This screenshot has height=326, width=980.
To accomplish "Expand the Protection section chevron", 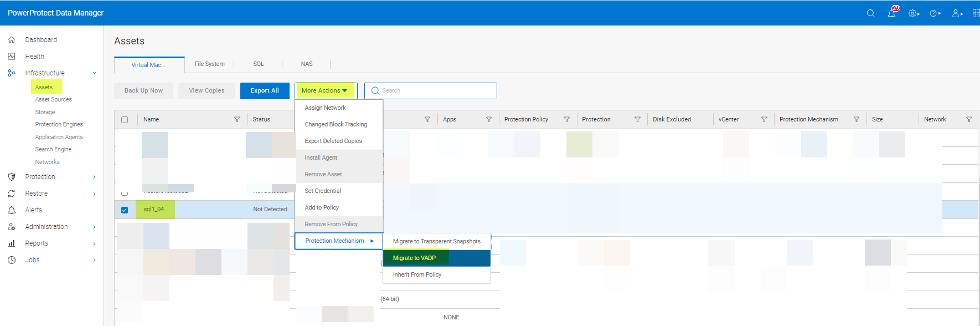I will pos(94,177).
